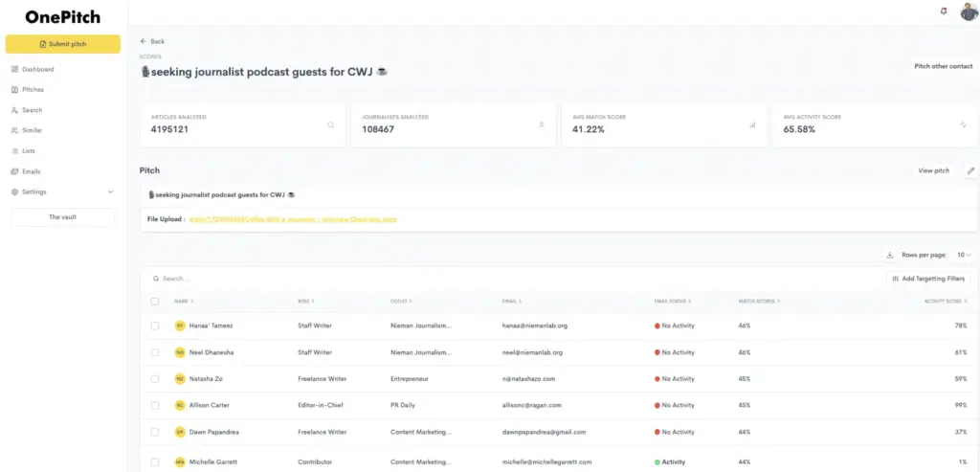Click email dawnpapandrea@gmail.com
The height and width of the screenshot is (472, 980).
click(544, 432)
